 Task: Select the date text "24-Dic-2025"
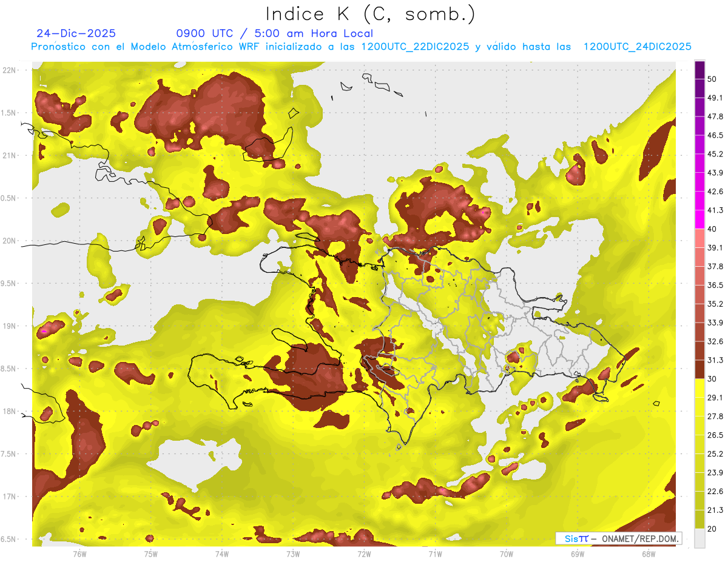click(x=76, y=33)
